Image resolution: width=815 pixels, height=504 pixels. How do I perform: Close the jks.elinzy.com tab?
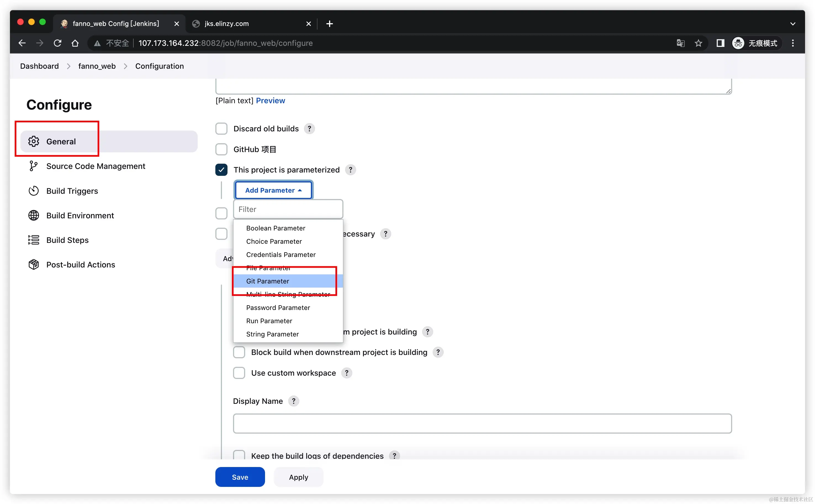(308, 24)
